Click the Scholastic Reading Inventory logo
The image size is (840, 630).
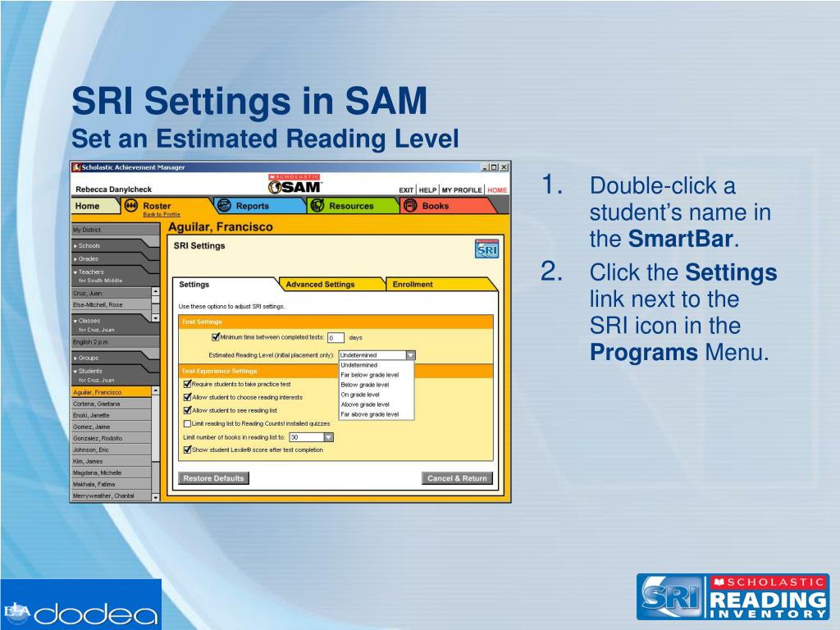(x=733, y=597)
